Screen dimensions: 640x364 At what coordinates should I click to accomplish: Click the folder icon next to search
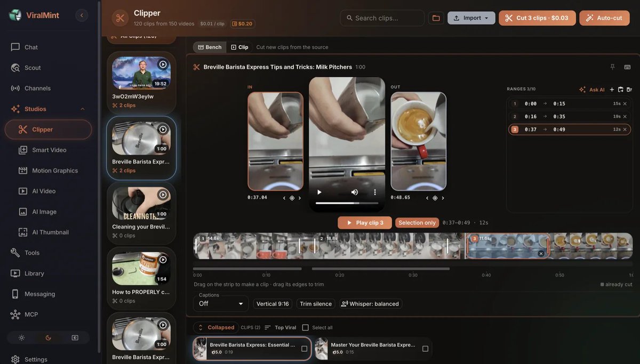436,18
